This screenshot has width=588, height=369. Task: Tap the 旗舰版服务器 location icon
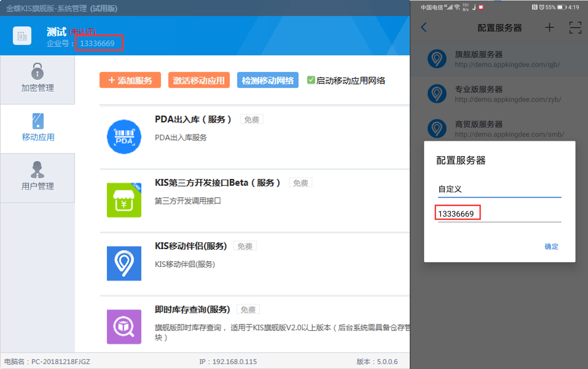437,59
